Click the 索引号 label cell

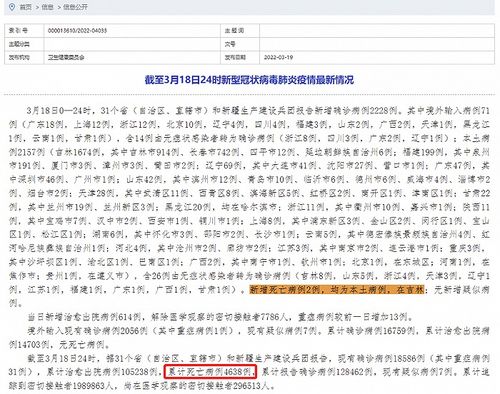coord(24,31)
